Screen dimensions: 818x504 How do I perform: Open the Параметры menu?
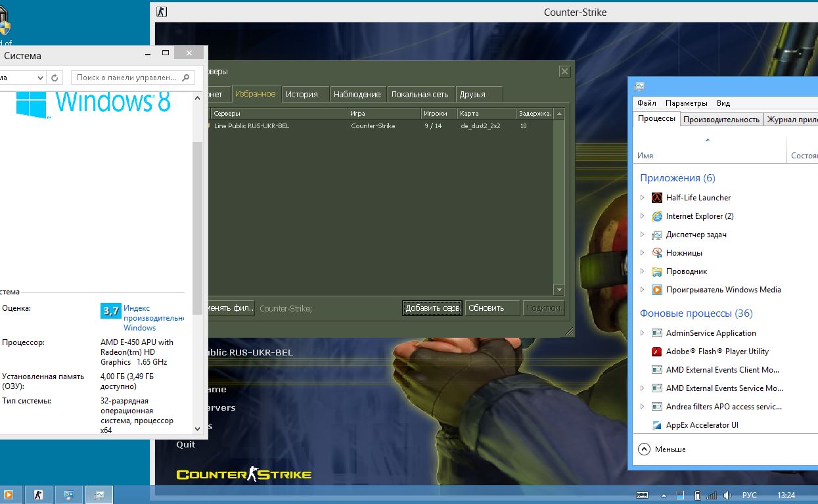click(x=686, y=103)
